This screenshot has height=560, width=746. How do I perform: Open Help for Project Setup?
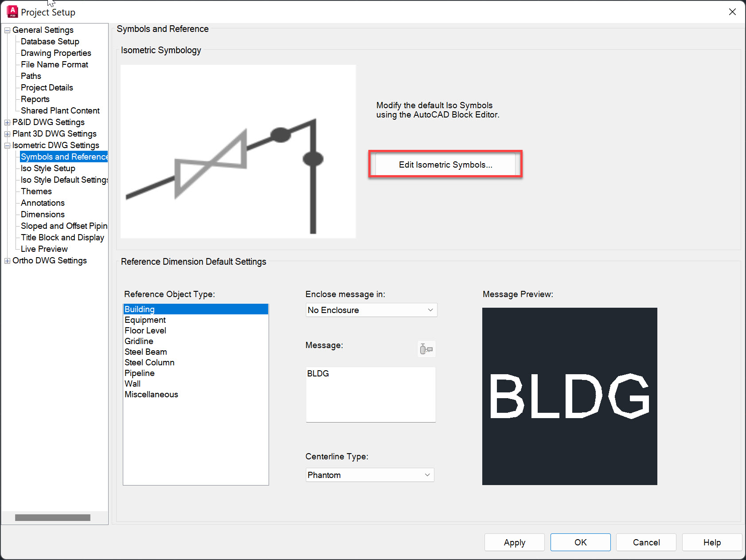pos(712,542)
